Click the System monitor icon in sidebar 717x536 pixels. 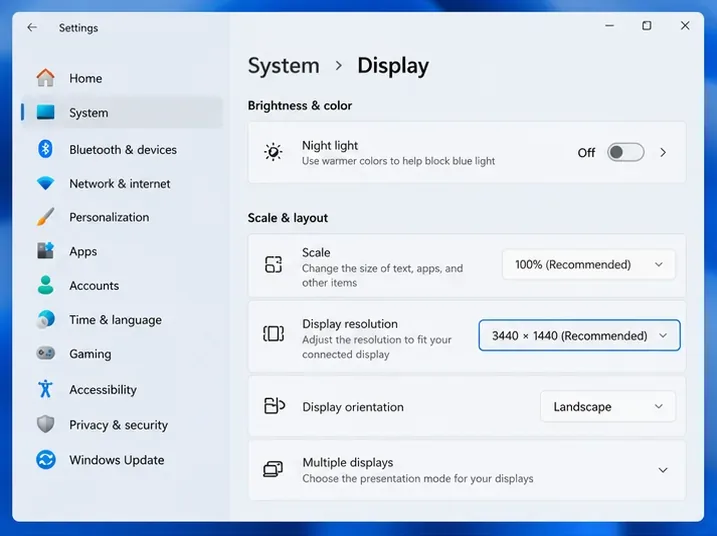[45, 112]
